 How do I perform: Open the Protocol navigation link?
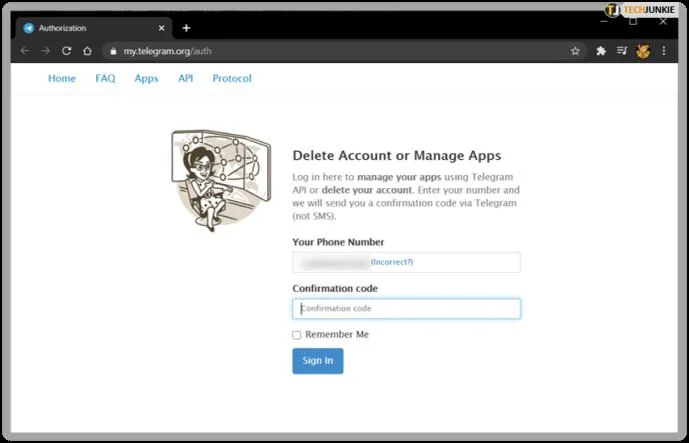click(232, 78)
